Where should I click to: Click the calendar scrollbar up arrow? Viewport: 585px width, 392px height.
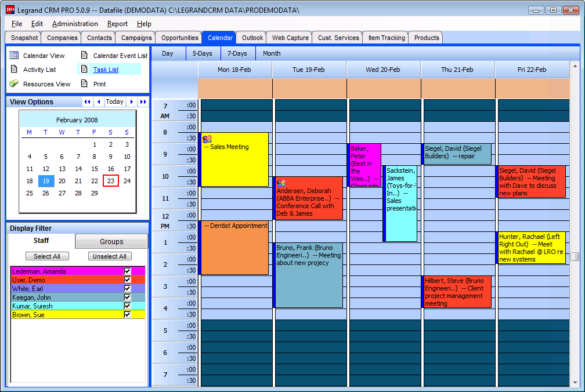coord(575,66)
